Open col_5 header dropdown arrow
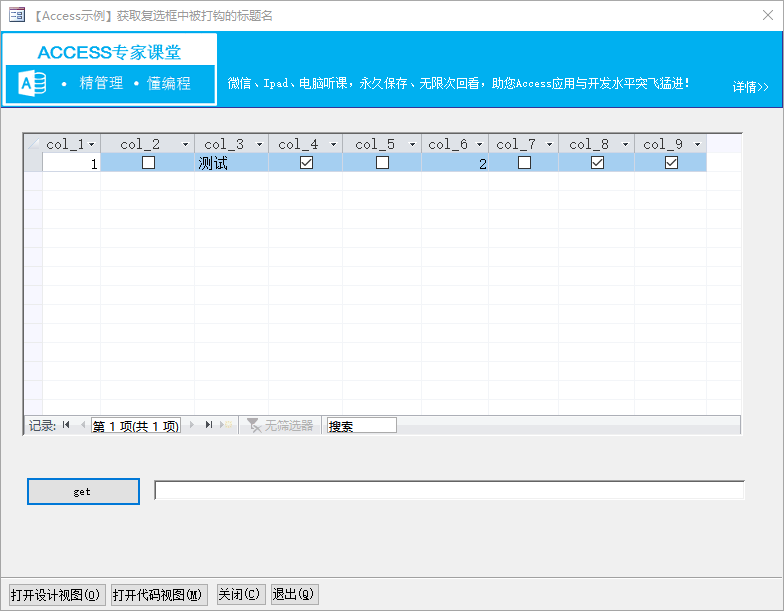 (x=412, y=144)
